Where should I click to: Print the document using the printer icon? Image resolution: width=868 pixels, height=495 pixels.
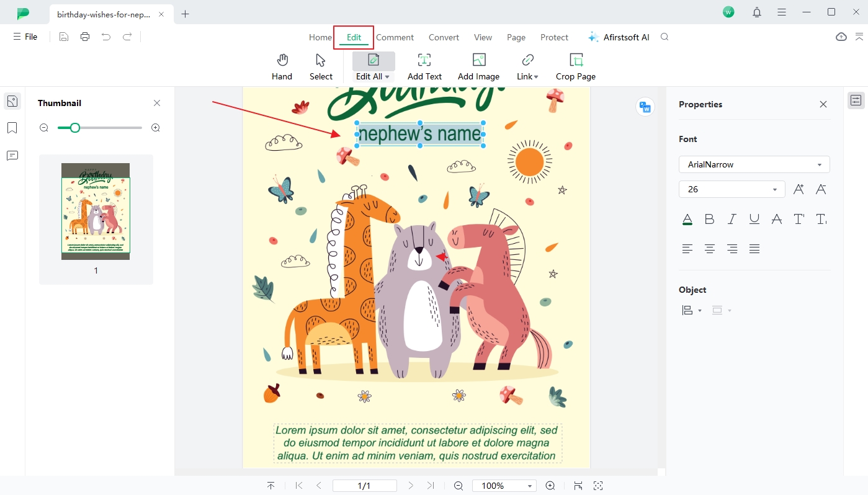point(85,37)
